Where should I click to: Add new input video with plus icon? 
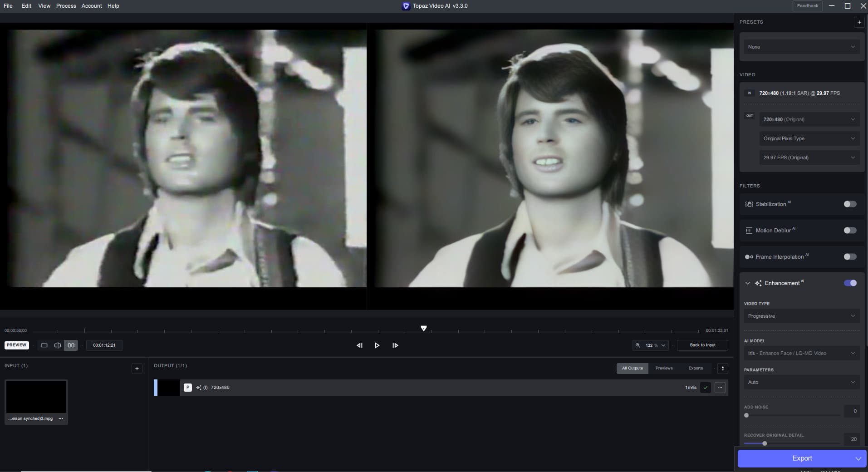point(137,369)
